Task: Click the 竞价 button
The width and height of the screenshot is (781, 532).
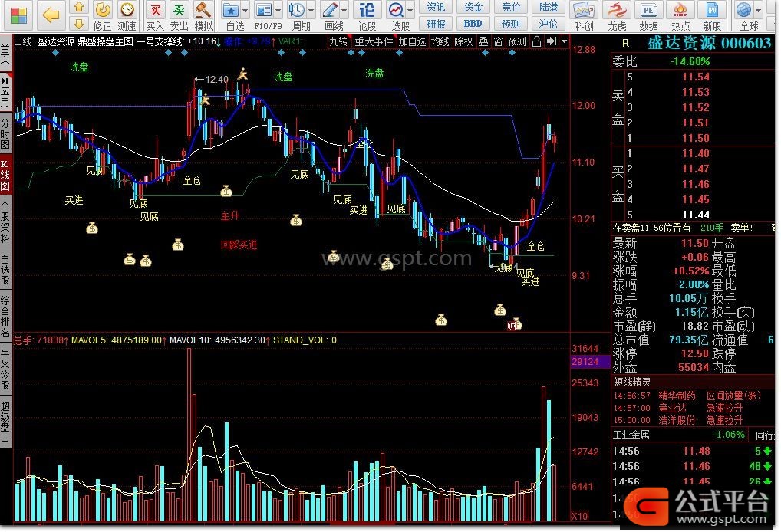Action: 510,7
